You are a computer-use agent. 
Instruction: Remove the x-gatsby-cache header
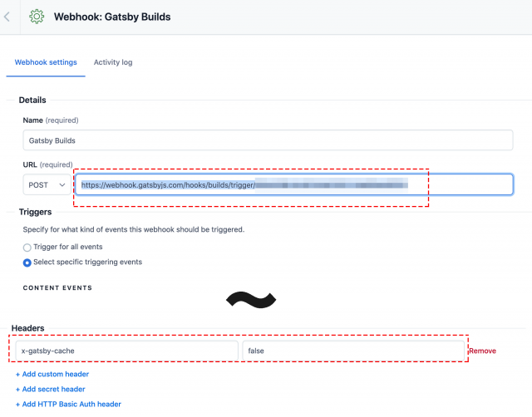pyautogui.click(x=482, y=351)
